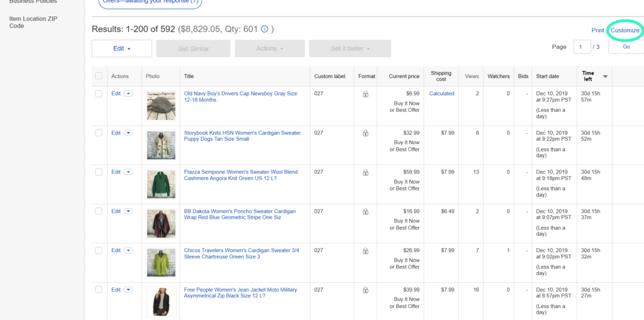Select checkbox for Chicos Travelers cardigan listing
Image resolution: width=644 pixels, height=320 pixels.
click(99, 250)
